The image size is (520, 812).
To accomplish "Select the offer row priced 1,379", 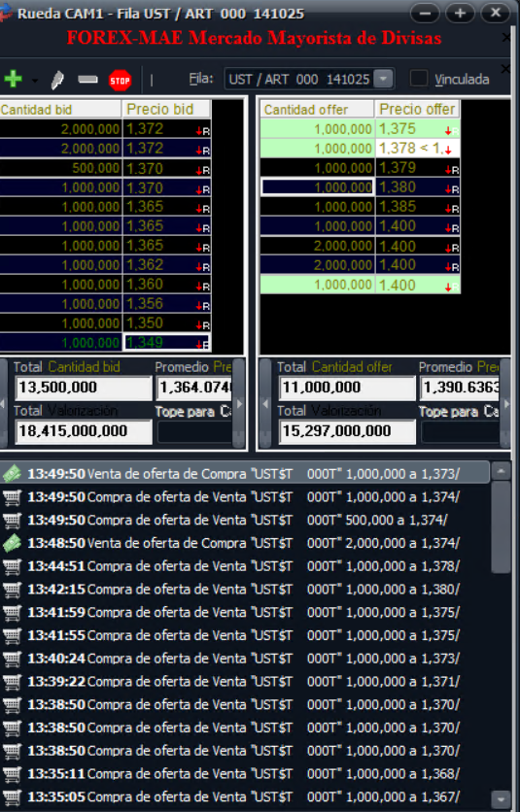I will [x=360, y=168].
